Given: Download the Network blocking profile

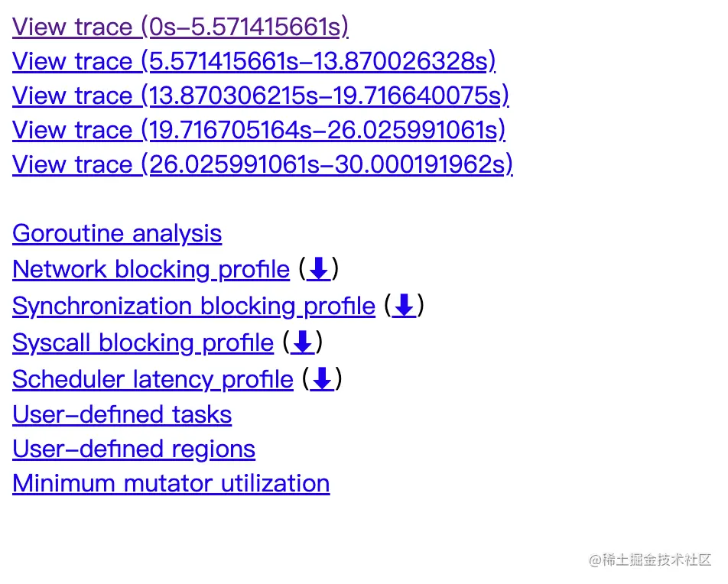Looking at the screenshot, I should pyautogui.click(x=319, y=269).
